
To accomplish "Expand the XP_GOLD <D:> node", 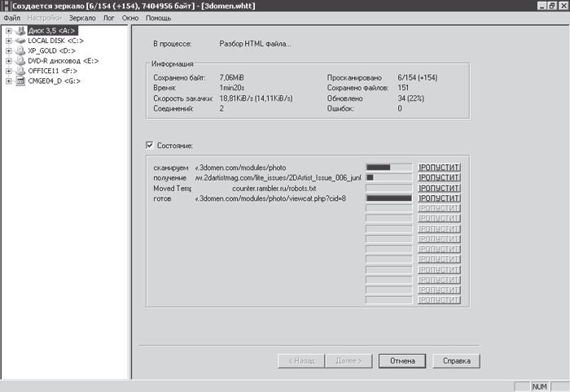I will pyautogui.click(x=9, y=50).
